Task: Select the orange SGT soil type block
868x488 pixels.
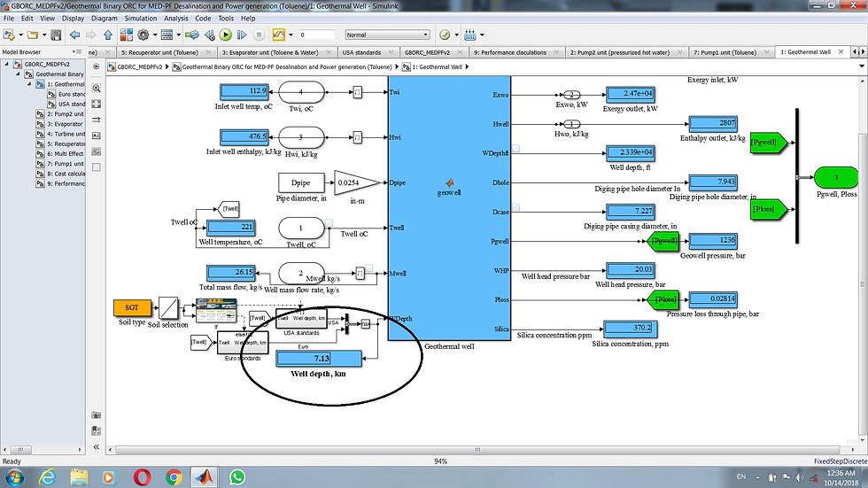Action: [x=132, y=307]
